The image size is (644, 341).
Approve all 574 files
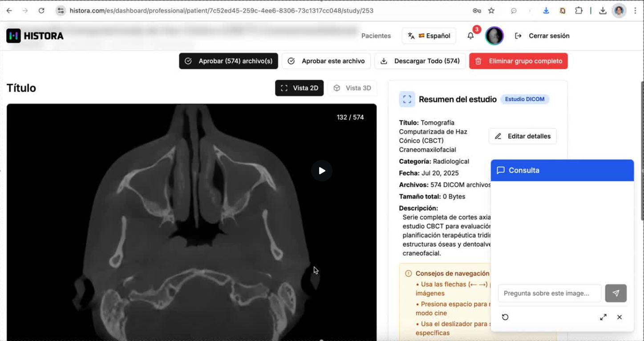(x=228, y=61)
